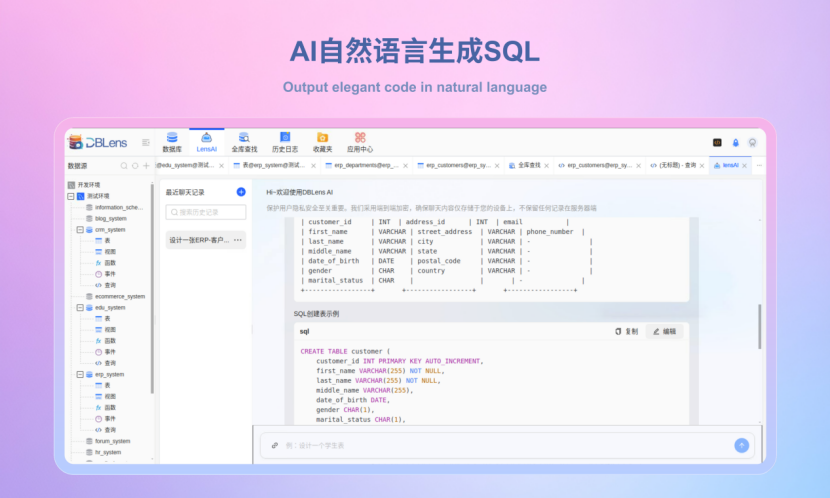
Task: Close the @edu_system@测试 tab
Action: point(221,166)
